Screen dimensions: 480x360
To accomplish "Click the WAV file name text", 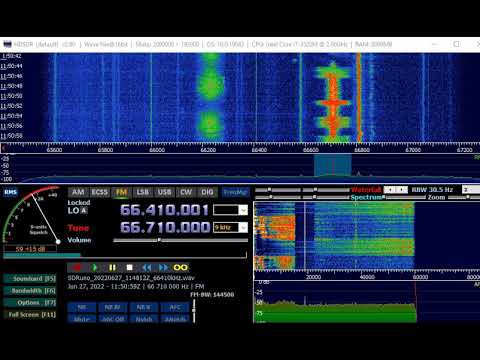I will [131, 278].
